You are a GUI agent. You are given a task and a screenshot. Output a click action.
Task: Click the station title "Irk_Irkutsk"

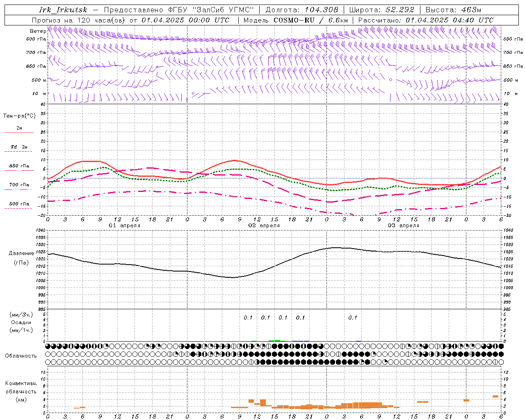point(63,10)
